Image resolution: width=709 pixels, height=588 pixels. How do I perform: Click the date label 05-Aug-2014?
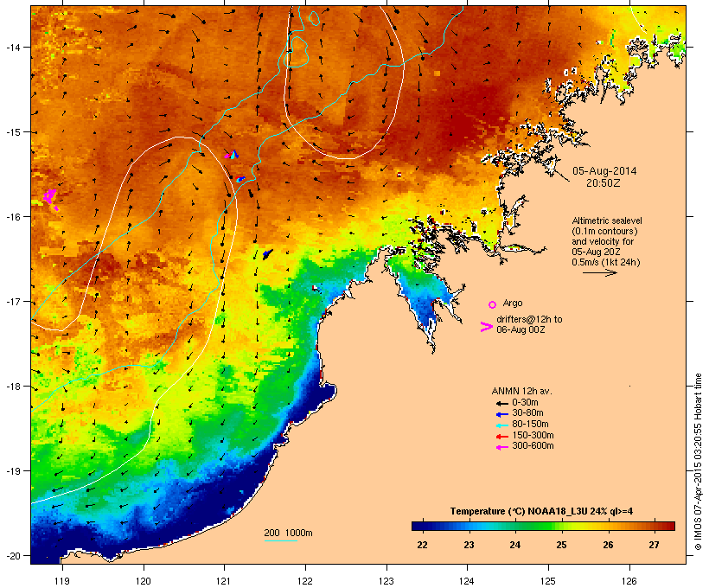click(604, 171)
